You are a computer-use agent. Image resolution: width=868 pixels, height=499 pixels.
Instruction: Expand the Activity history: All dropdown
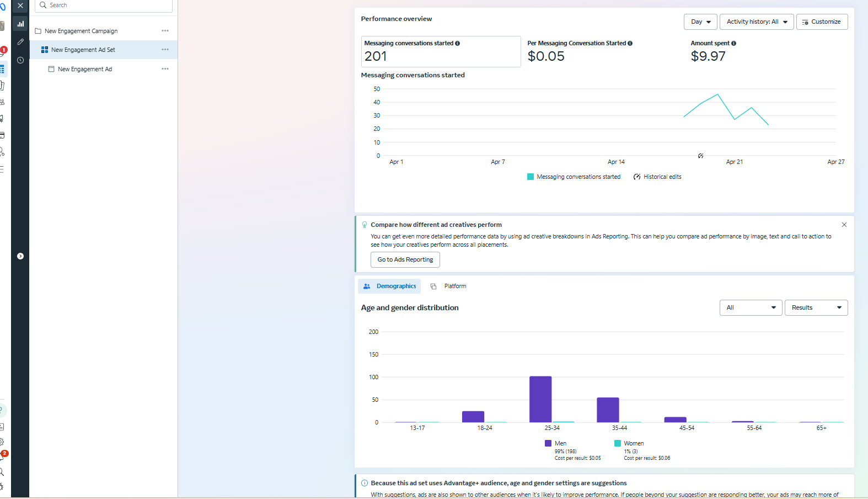coord(756,22)
